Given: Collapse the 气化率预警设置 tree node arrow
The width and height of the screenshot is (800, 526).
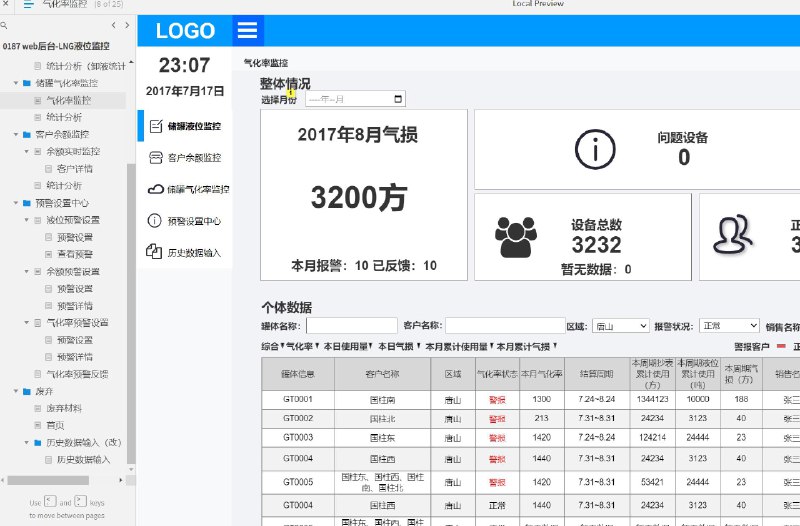Looking at the screenshot, I should tap(27, 322).
